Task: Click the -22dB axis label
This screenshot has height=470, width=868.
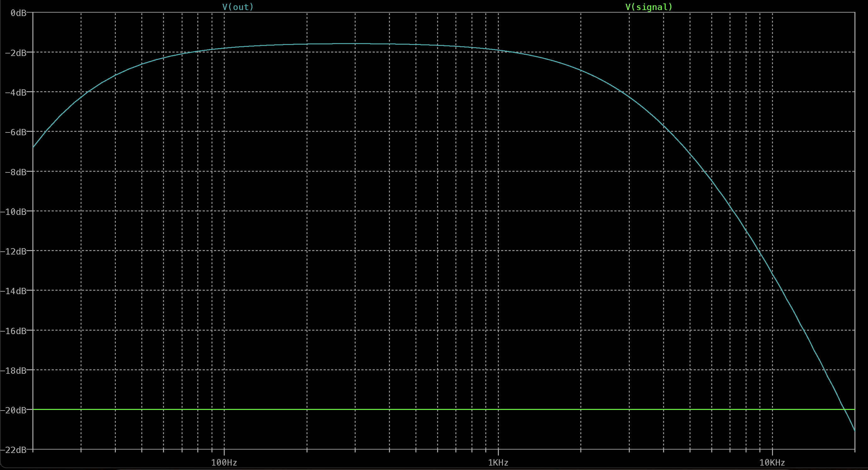Action: [13, 450]
